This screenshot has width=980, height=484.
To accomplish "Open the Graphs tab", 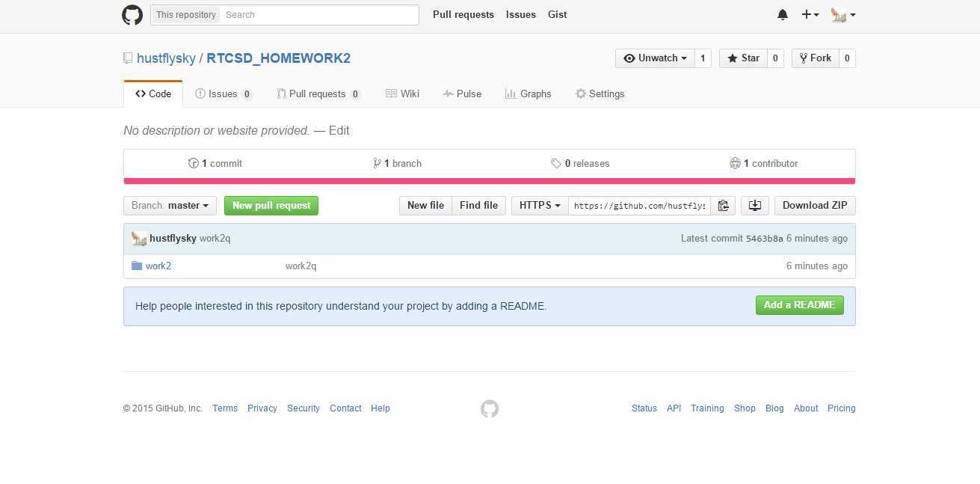I will pyautogui.click(x=528, y=94).
